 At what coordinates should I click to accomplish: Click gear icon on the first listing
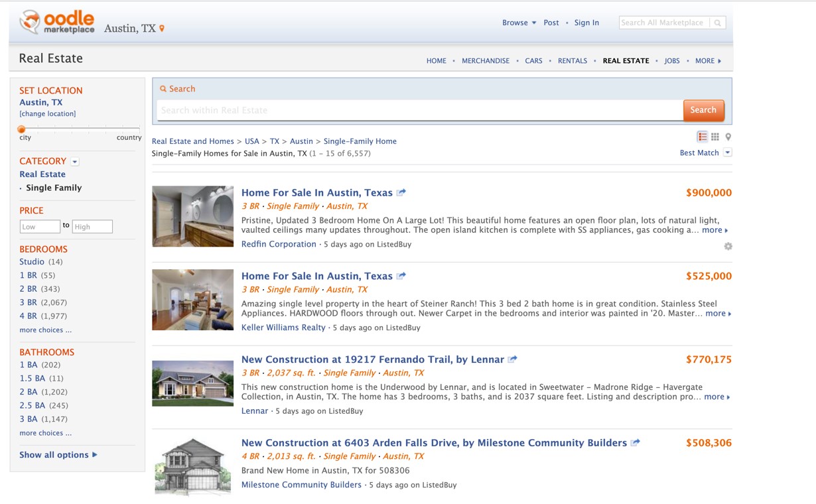pyautogui.click(x=728, y=246)
